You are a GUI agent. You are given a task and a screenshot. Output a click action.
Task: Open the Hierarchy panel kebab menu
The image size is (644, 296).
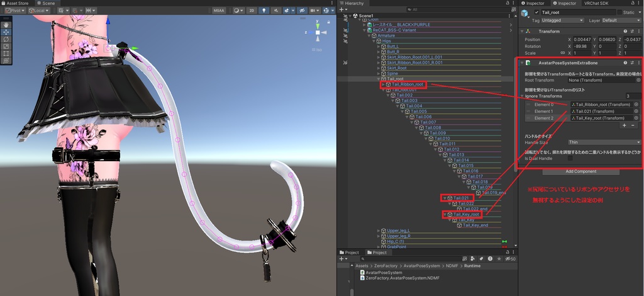point(514,3)
